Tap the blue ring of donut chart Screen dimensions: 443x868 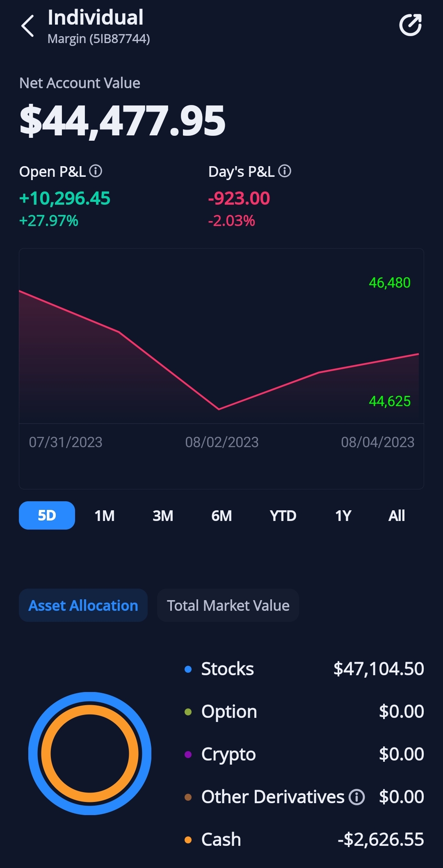point(33,754)
